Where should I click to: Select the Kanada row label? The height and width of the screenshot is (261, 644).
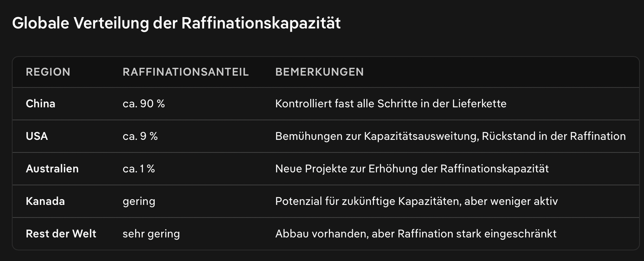click(x=45, y=201)
